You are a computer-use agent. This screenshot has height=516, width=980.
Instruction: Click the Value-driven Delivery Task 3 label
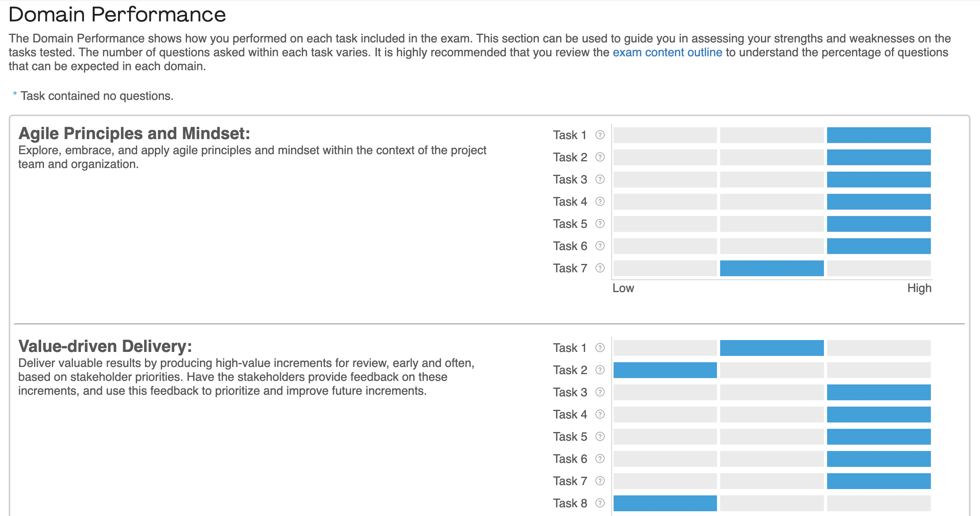(570, 392)
